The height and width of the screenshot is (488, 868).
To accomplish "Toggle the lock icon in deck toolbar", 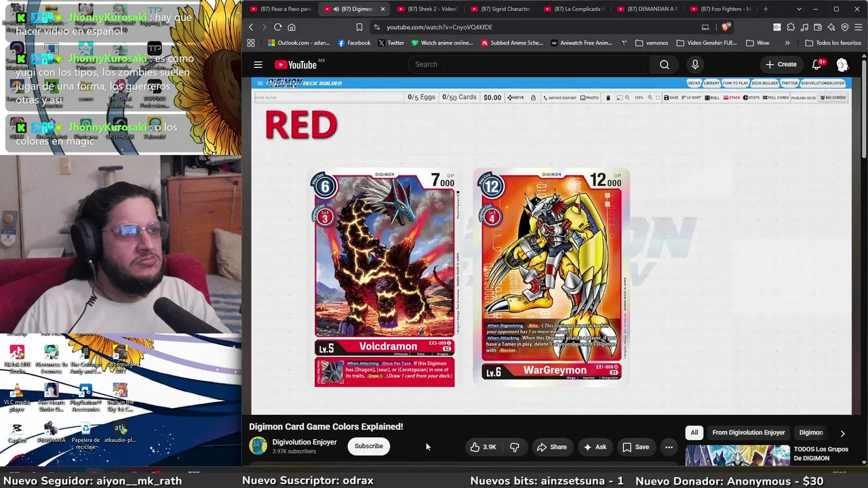I will 533,98.
